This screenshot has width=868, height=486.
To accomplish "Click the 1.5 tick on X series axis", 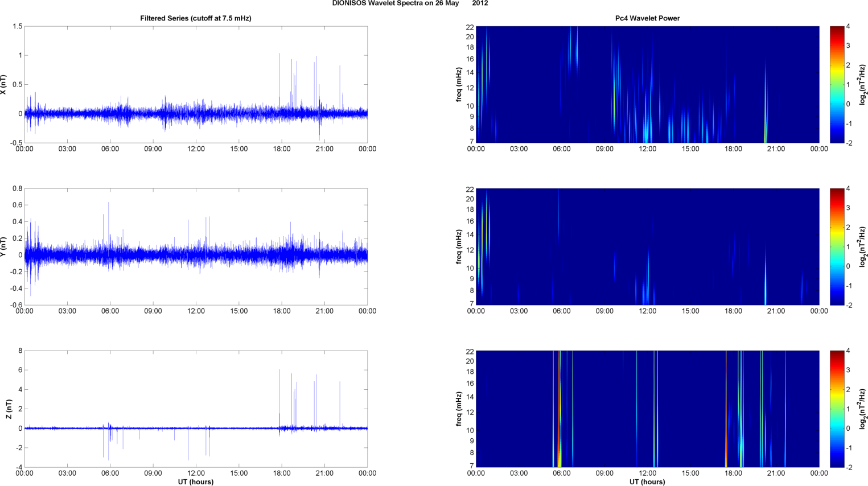I will point(17,27).
